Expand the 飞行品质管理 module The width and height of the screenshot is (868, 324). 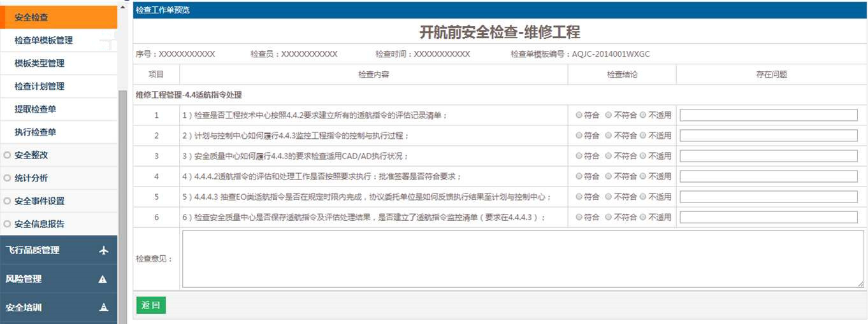[59, 251]
